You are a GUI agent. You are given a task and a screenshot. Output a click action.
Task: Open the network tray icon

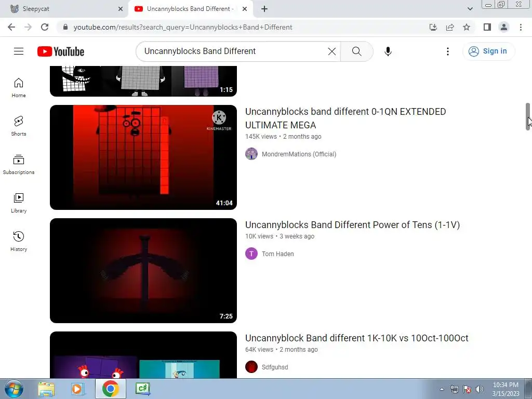coord(454,389)
